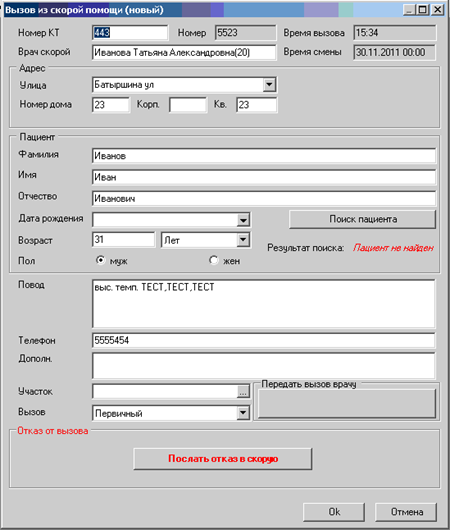Focus the Корп. building field
This screenshot has width=450, height=530.
coord(188,105)
